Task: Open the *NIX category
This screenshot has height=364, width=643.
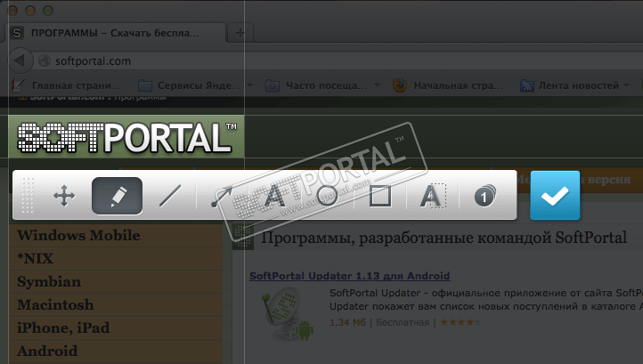Action: [x=116, y=259]
